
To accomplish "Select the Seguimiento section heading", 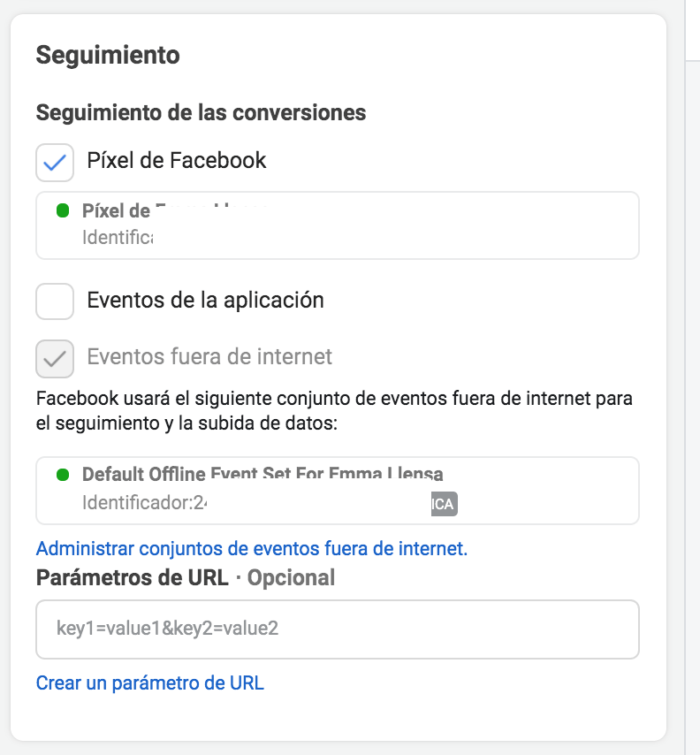I will [108, 56].
